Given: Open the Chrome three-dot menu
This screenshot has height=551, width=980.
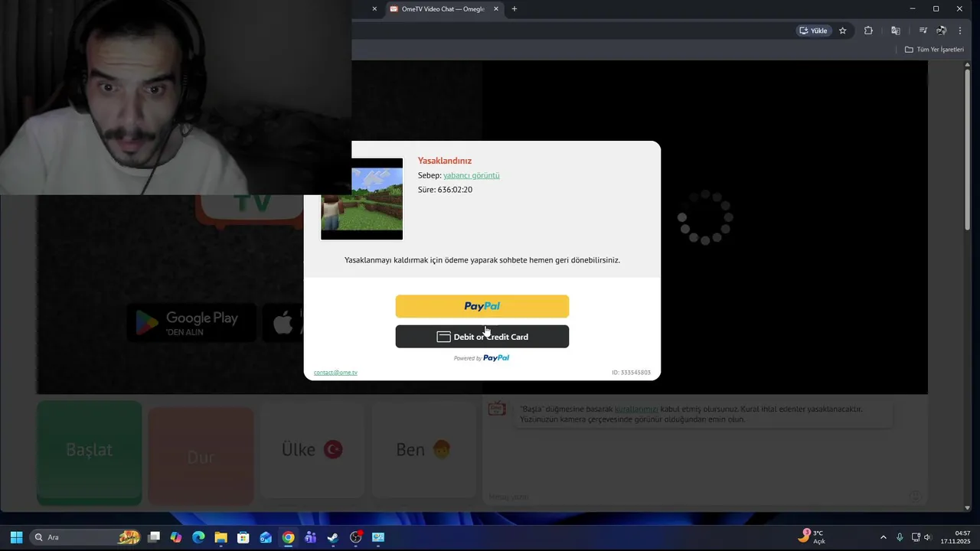Looking at the screenshot, I should 960,31.
